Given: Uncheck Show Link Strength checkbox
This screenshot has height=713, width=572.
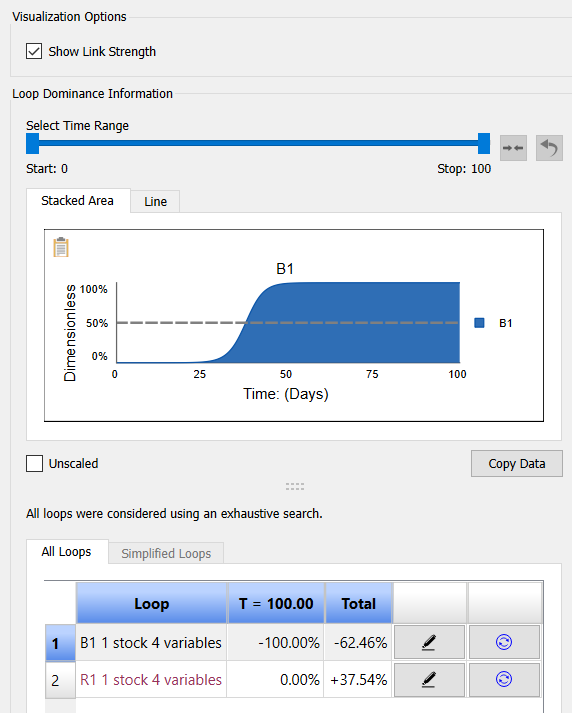Looking at the screenshot, I should (x=34, y=51).
